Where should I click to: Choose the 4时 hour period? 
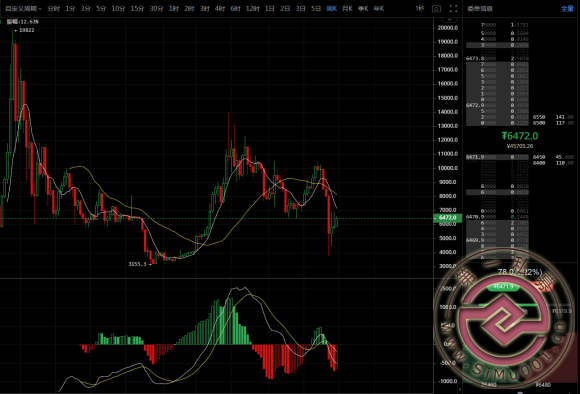point(220,9)
